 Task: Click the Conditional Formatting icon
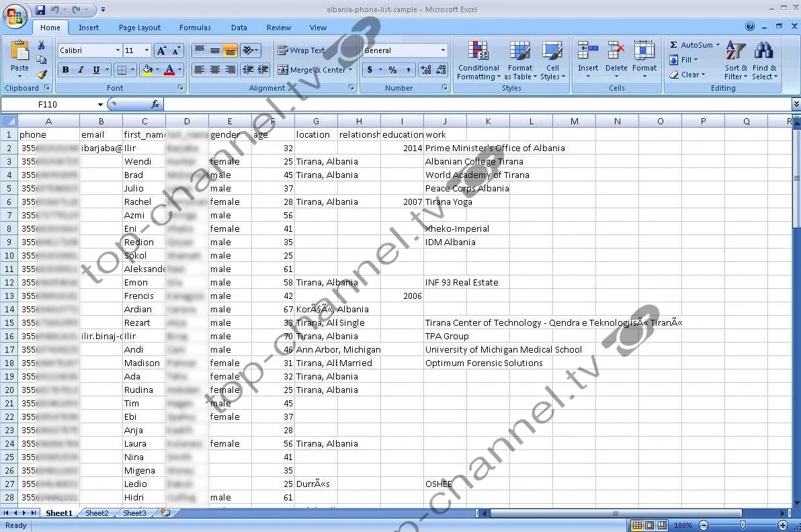(478, 51)
